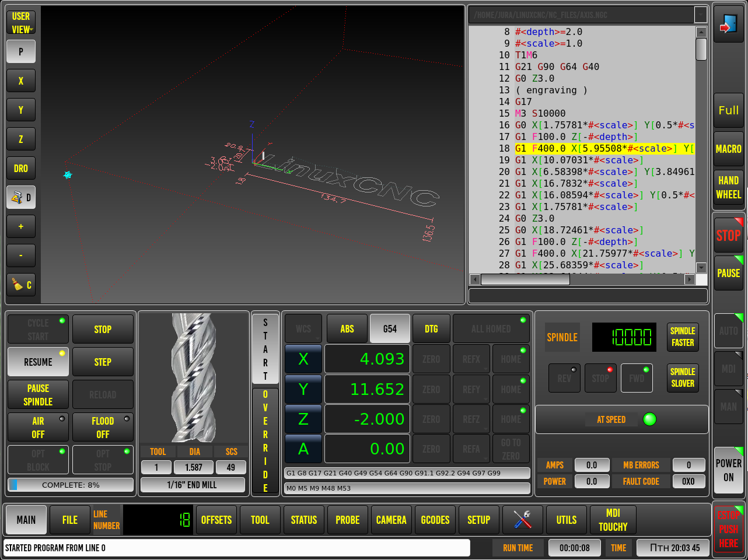Image resolution: width=748 pixels, height=560 pixels.
Task: Open the TOOL tab
Action: tap(260, 520)
